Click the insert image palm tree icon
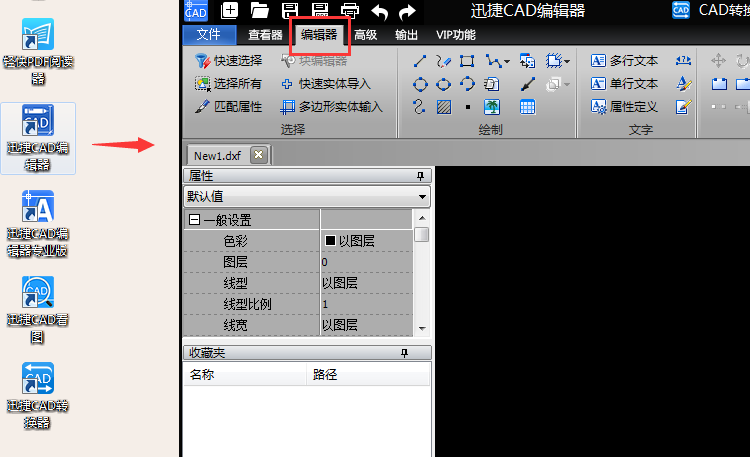Image resolution: width=750 pixels, height=457 pixels. coord(492,107)
